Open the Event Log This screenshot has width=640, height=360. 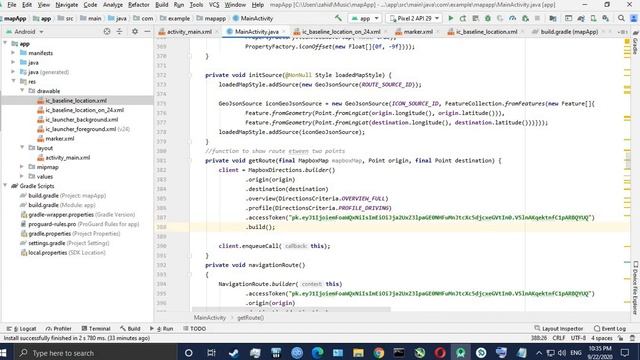coord(610,329)
